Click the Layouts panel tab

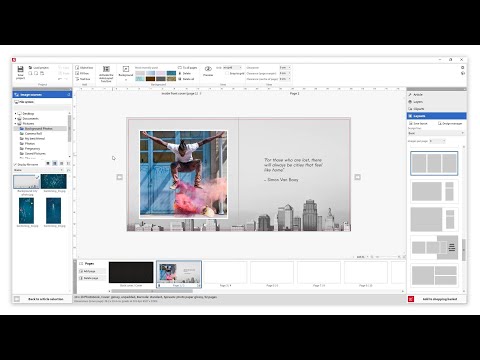[x=437, y=116]
